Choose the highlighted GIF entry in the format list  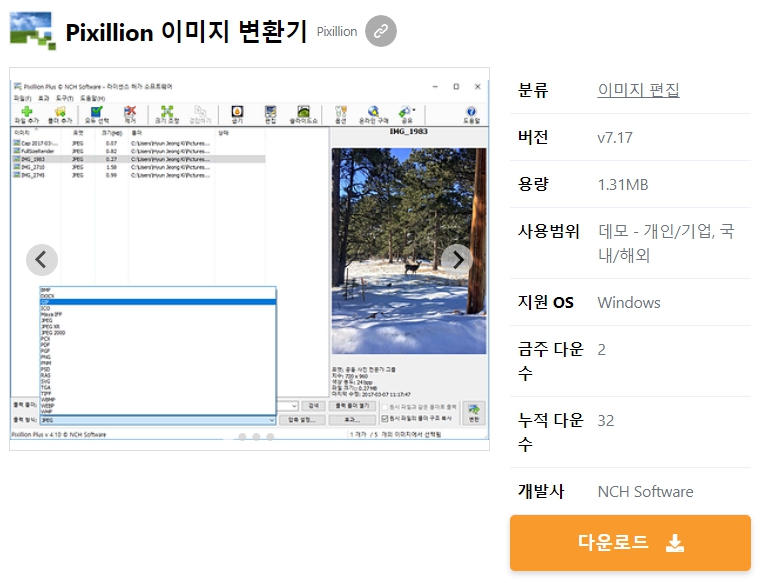click(x=158, y=302)
